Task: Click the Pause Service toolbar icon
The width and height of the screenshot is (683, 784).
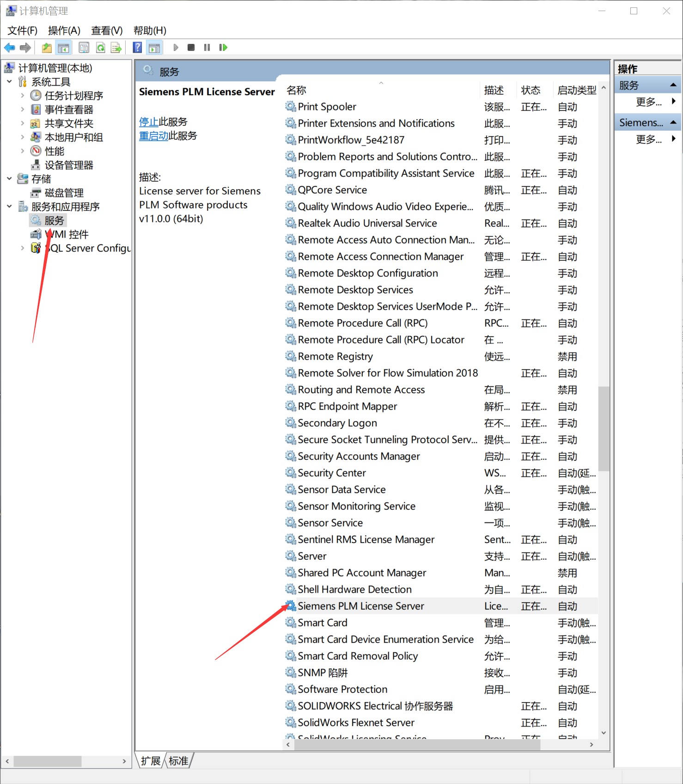Action: [x=207, y=48]
